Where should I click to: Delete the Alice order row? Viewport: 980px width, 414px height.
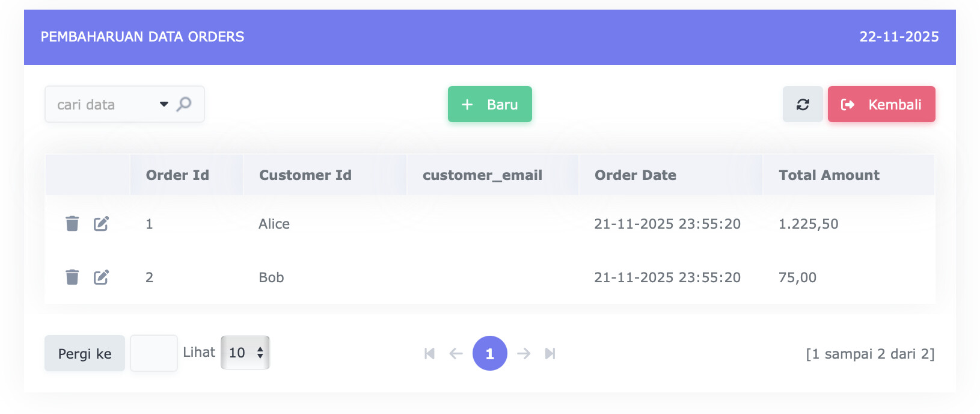coord(72,224)
